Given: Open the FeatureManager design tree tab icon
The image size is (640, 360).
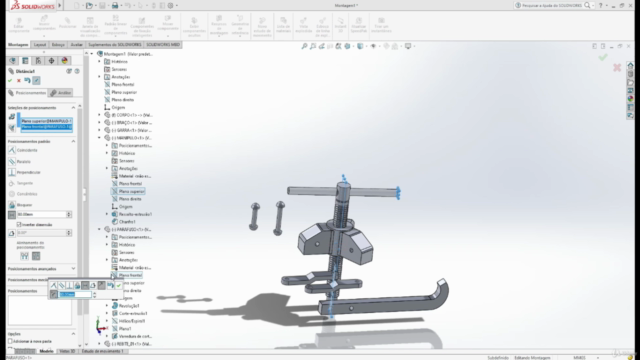Looking at the screenshot, I should pos(13,61).
